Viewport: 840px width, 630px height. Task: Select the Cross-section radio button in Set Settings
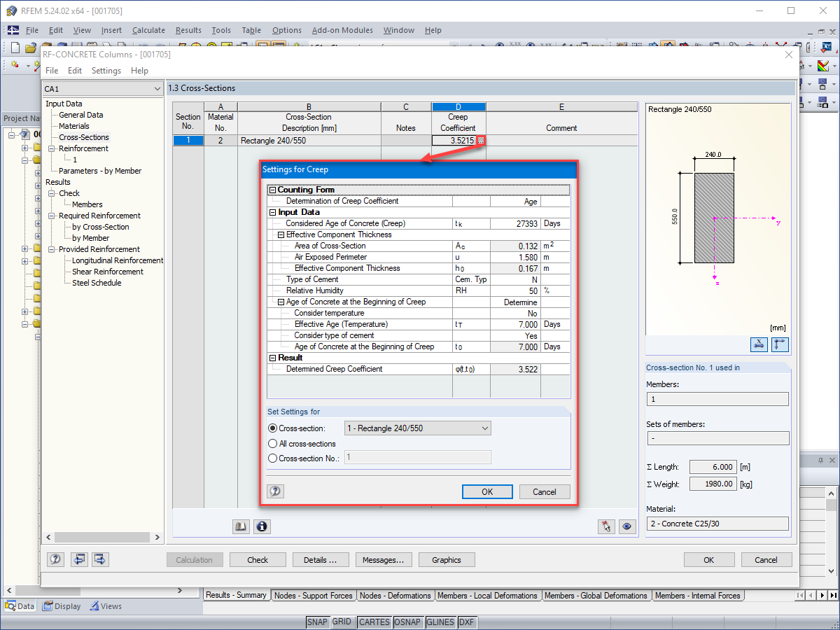coord(272,428)
